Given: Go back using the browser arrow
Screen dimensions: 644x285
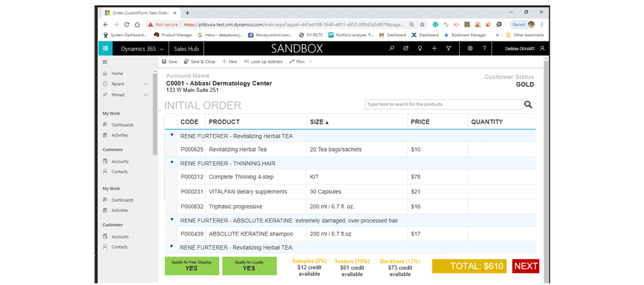Looking at the screenshot, I should [106, 25].
